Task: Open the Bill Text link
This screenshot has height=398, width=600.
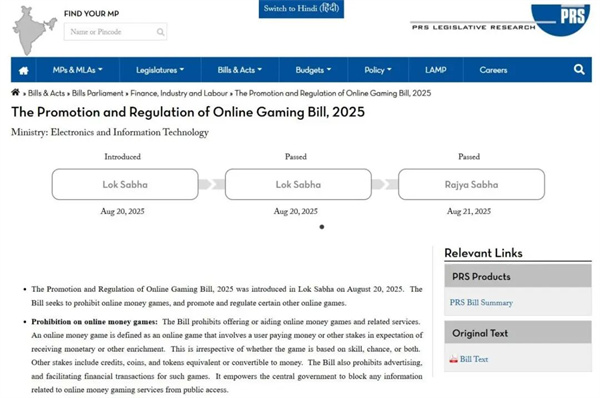Action: pos(474,359)
